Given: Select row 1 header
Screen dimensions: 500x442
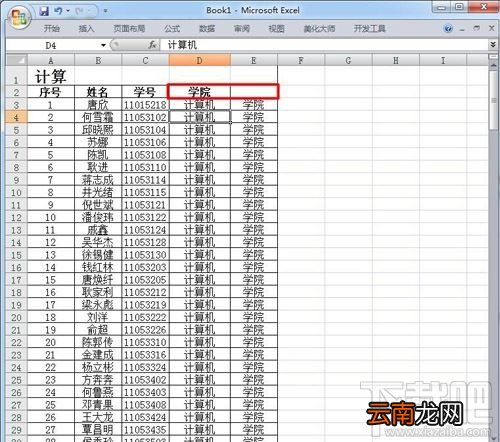Looking at the screenshot, I should (16, 76).
